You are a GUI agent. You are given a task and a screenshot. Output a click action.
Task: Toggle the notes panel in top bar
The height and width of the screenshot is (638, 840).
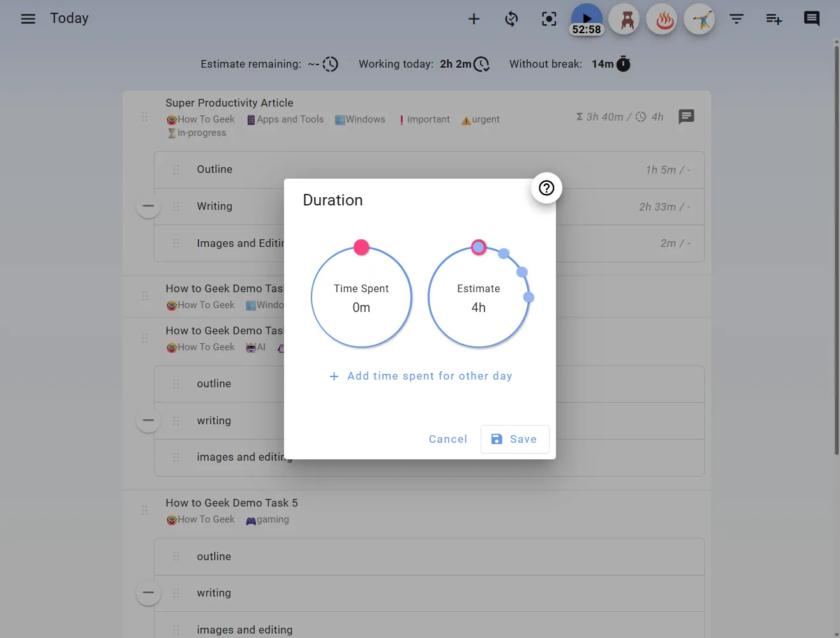pyautogui.click(x=811, y=19)
